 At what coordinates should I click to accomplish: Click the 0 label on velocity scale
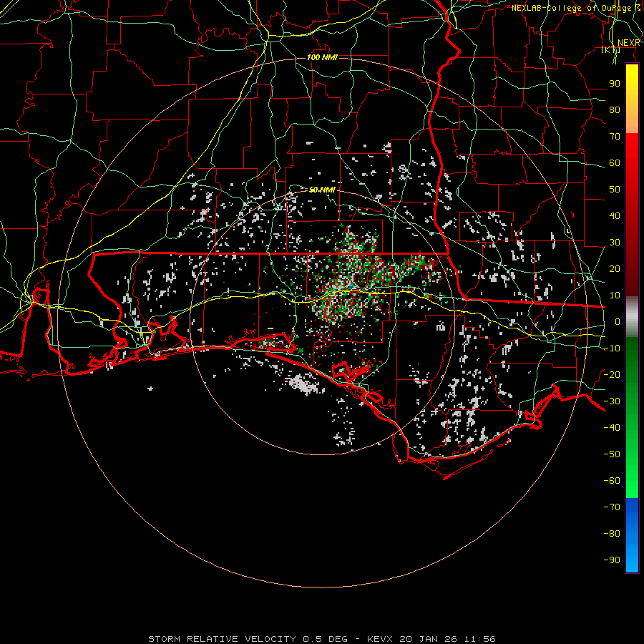(618, 321)
